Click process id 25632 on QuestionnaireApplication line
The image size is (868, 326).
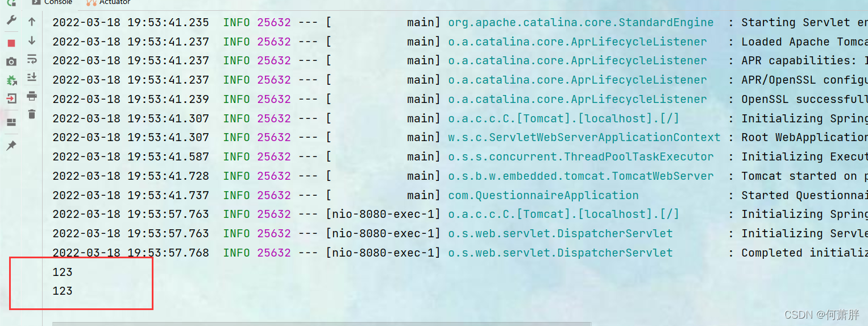tap(274, 195)
